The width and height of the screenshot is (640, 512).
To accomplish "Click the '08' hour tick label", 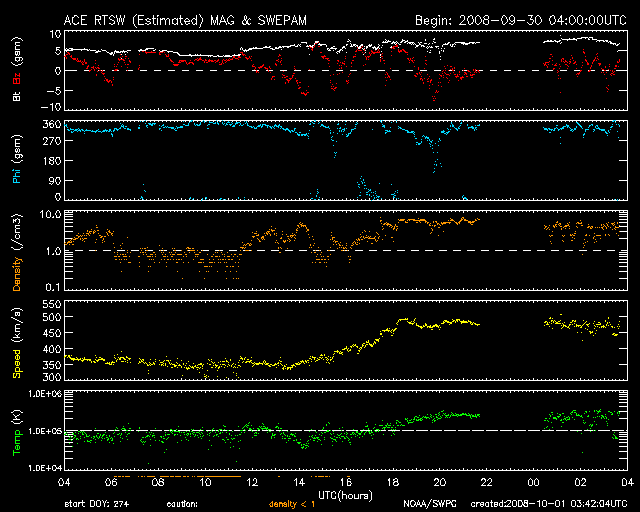I will pos(158,483).
